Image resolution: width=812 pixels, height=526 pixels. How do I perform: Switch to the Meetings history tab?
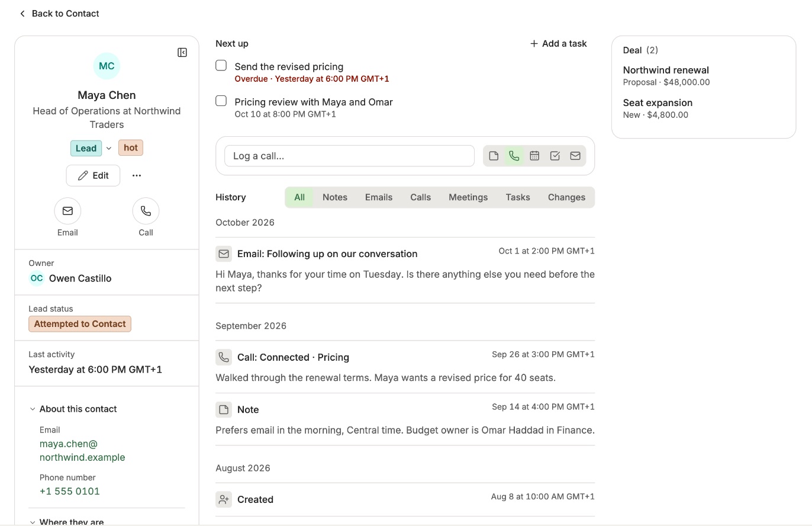point(468,197)
